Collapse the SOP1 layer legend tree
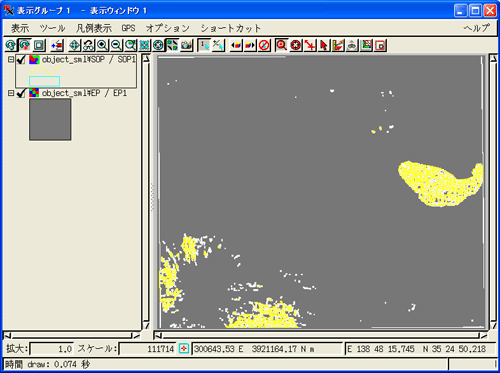Viewport: 500px width, 373px height. pos(11,59)
